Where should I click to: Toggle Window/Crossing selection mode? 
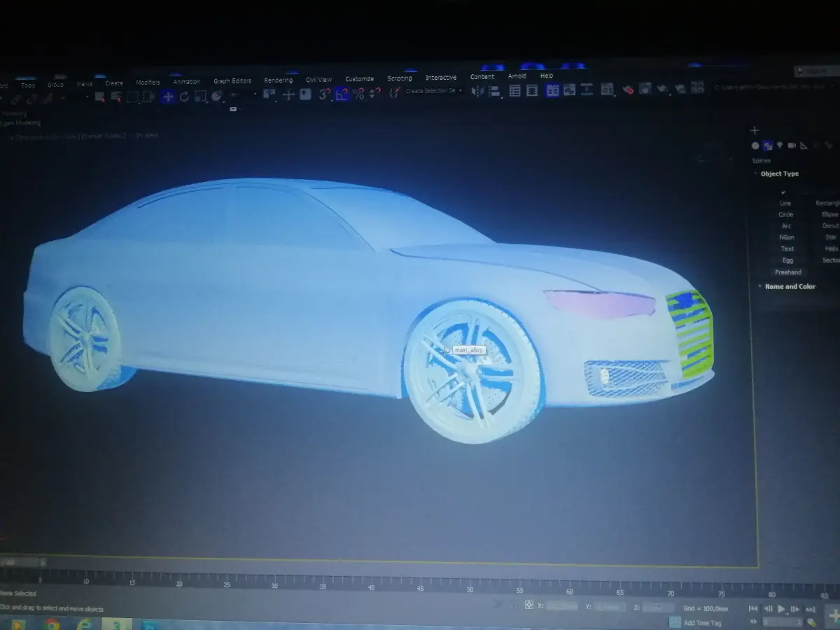(x=148, y=97)
